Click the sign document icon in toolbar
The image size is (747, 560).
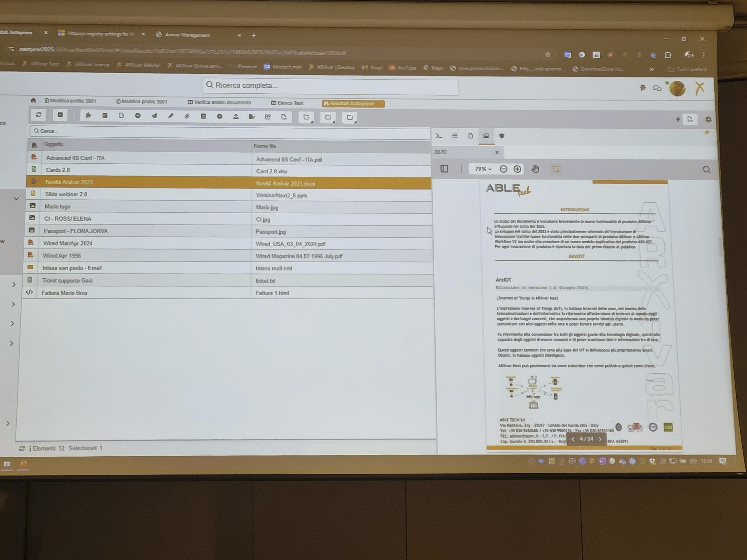[x=252, y=117]
